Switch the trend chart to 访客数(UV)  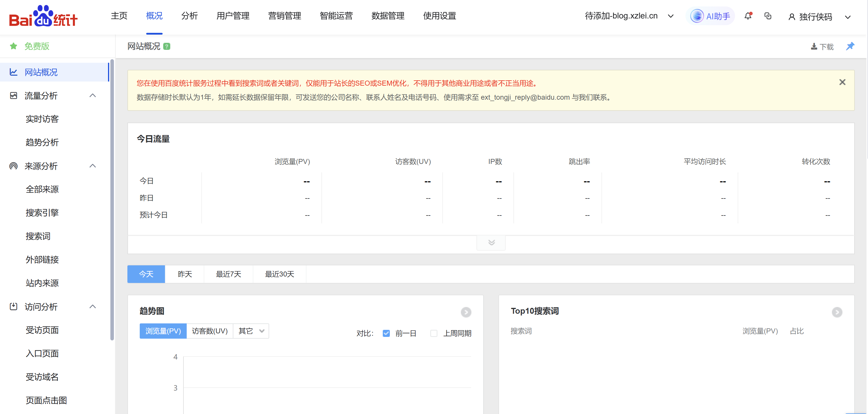tap(210, 331)
